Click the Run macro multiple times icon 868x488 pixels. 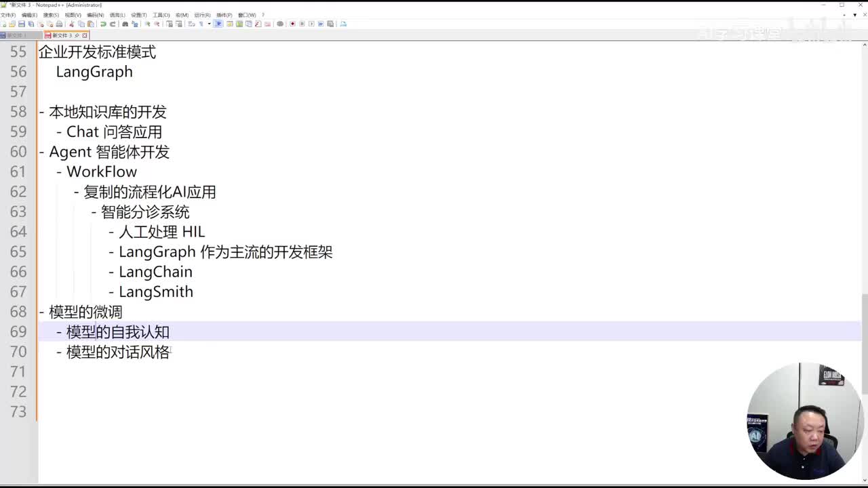321,24
